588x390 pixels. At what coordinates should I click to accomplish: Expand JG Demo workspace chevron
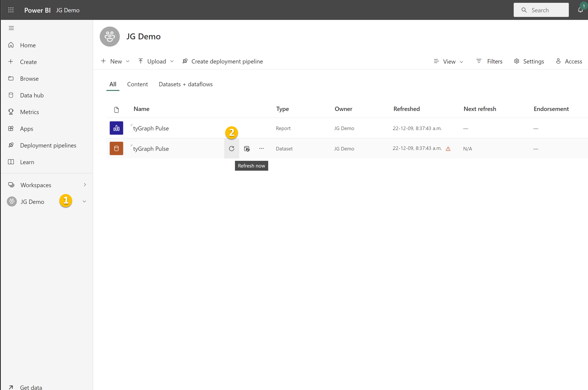click(x=84, y=202)
